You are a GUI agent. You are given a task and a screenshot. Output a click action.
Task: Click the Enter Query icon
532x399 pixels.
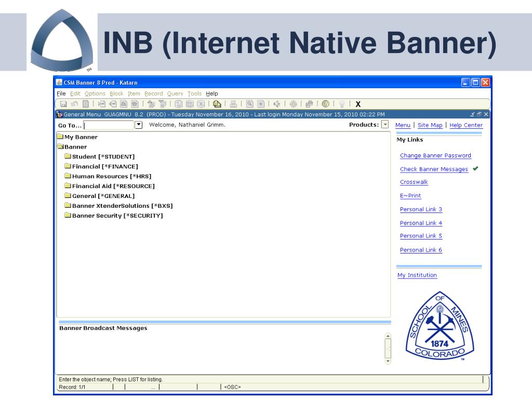click(x=179, y=104)
